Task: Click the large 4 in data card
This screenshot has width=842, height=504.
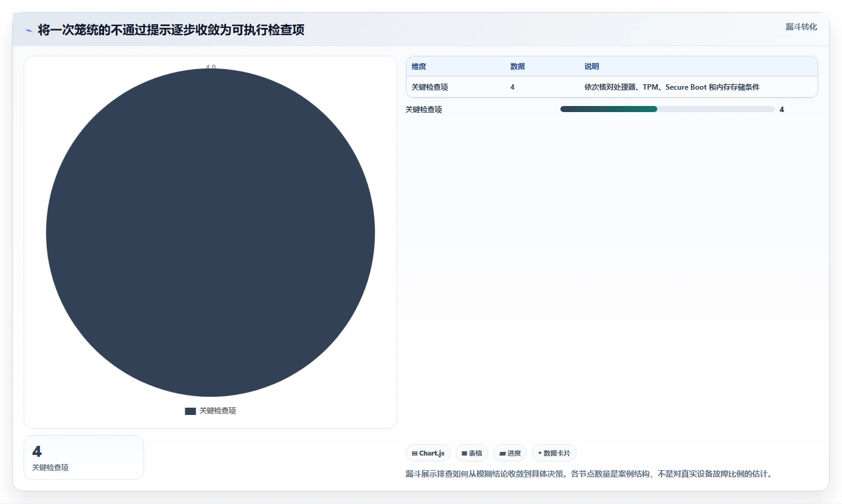Action: 37,451
